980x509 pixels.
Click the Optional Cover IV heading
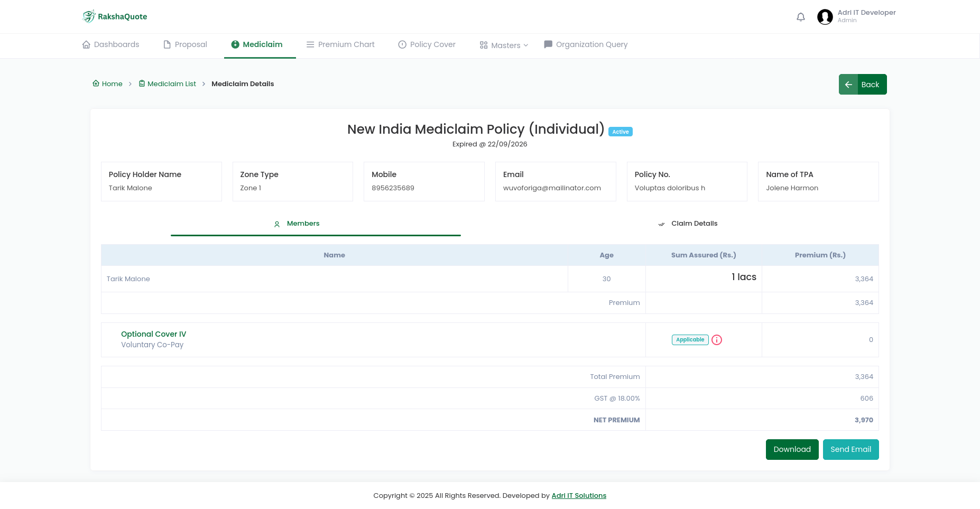pyautogui.click(x=153, y=334)
